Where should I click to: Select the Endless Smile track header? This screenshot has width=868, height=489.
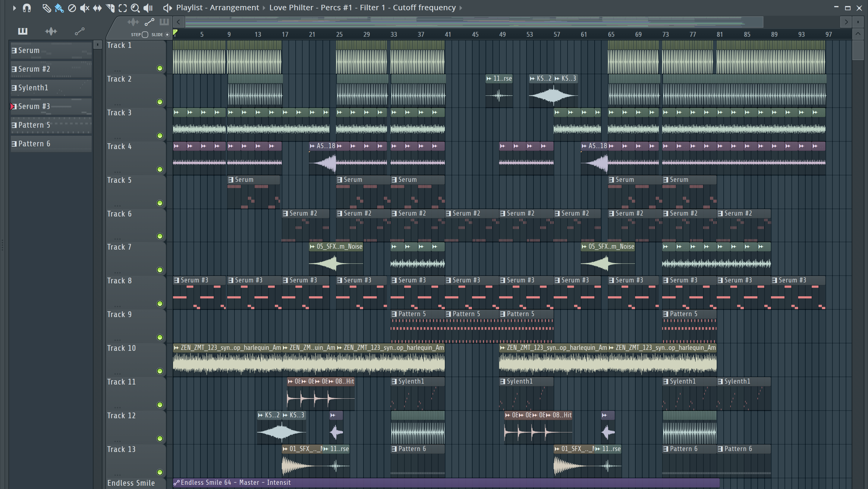click(136, 483)
